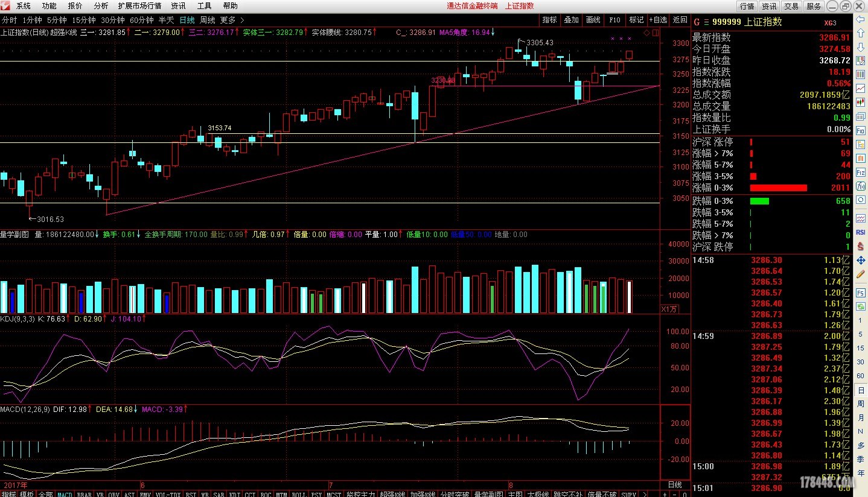Click the N period icon in right sidebar
The width and height of the screenshot is (868, 497).
click(x=861, y=432)
